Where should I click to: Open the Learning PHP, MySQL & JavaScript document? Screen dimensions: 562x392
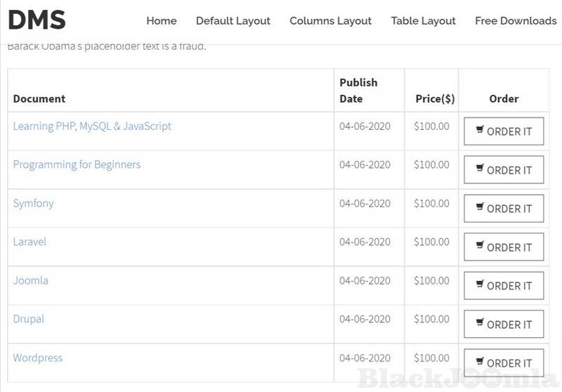(x=92, y=126)
